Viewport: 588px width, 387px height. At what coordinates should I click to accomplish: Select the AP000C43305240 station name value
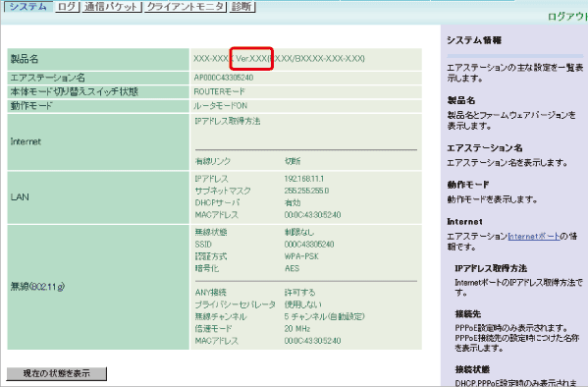(224, 78)
